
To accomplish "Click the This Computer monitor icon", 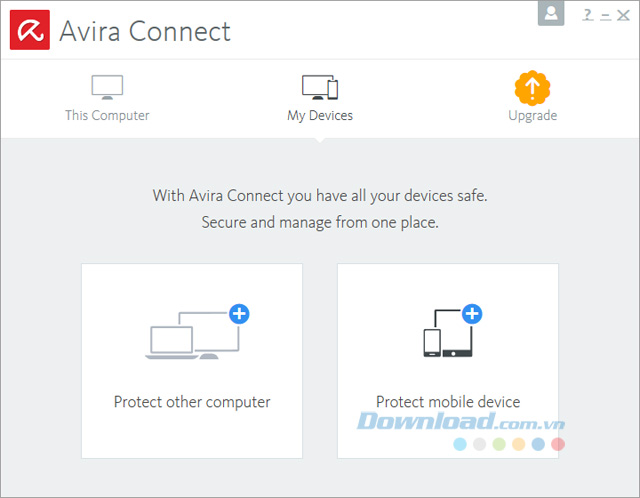I will click(107, 87).
